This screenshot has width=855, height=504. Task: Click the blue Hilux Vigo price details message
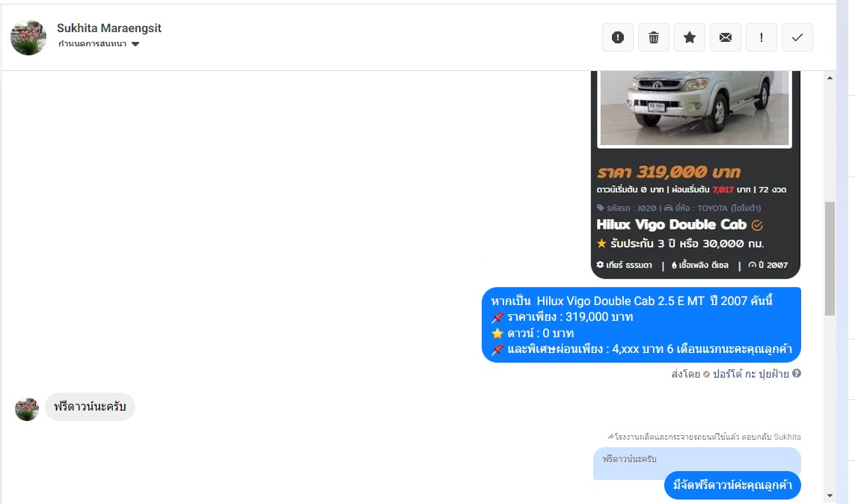tap(641, 325)
